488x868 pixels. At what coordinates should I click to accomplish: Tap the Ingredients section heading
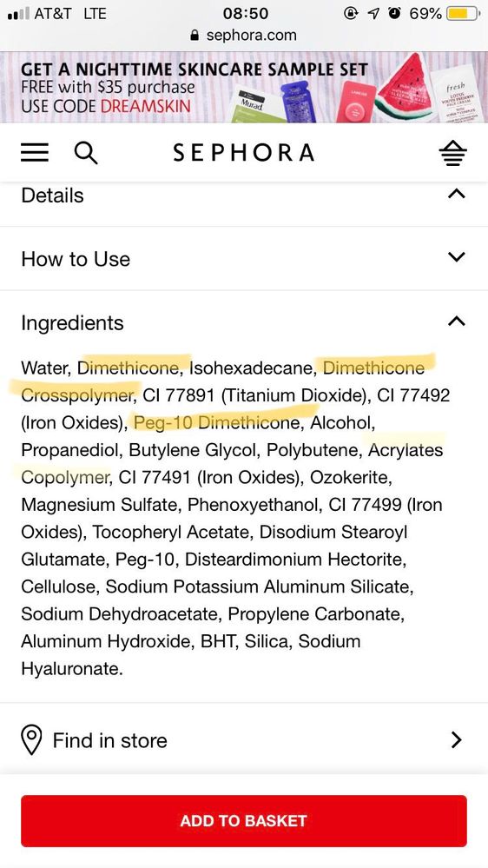coord(72,322)
